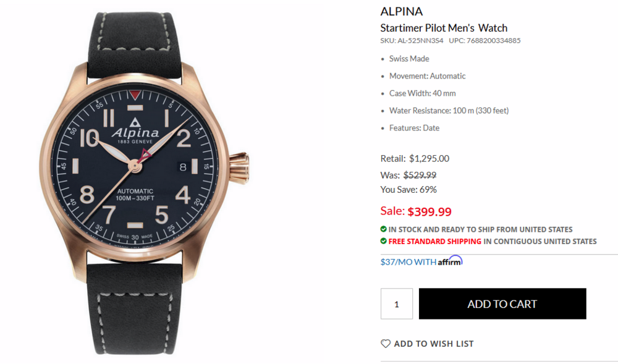Open the ALPINA brand link
Viewport: 618px width, 364px height.
tap(402, 12)
